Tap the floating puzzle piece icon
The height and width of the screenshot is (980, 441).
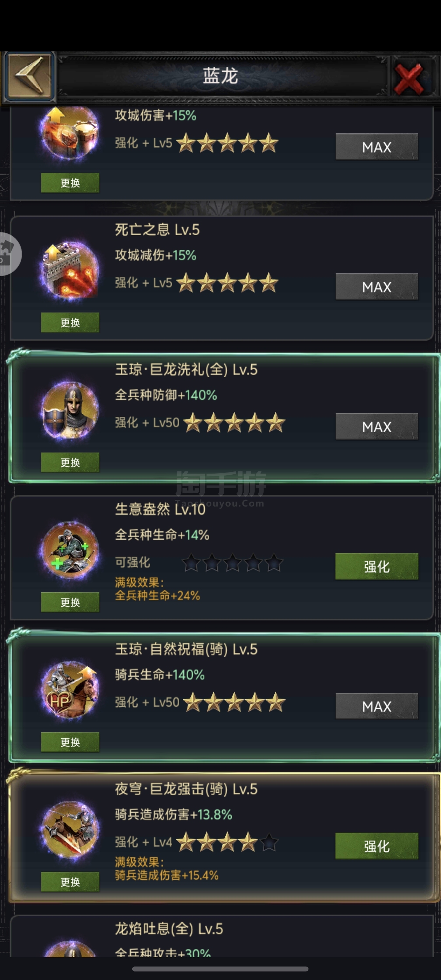pos(8,254)
